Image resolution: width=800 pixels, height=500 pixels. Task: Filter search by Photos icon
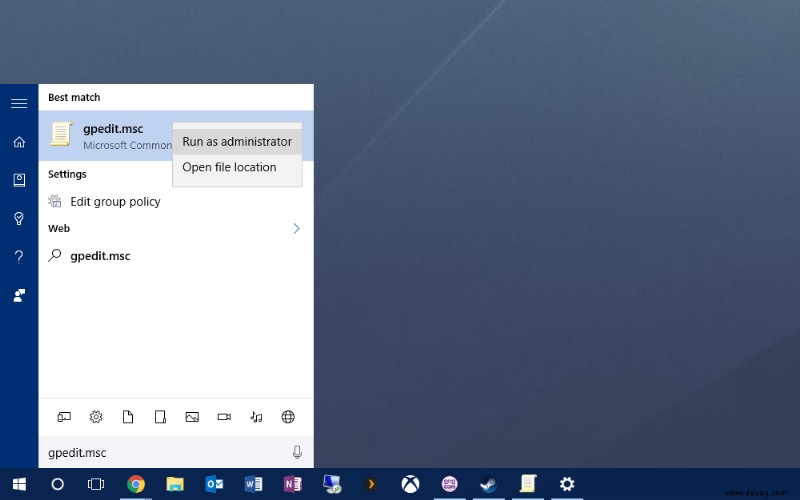pyautogui.click(x=192, y=417)
